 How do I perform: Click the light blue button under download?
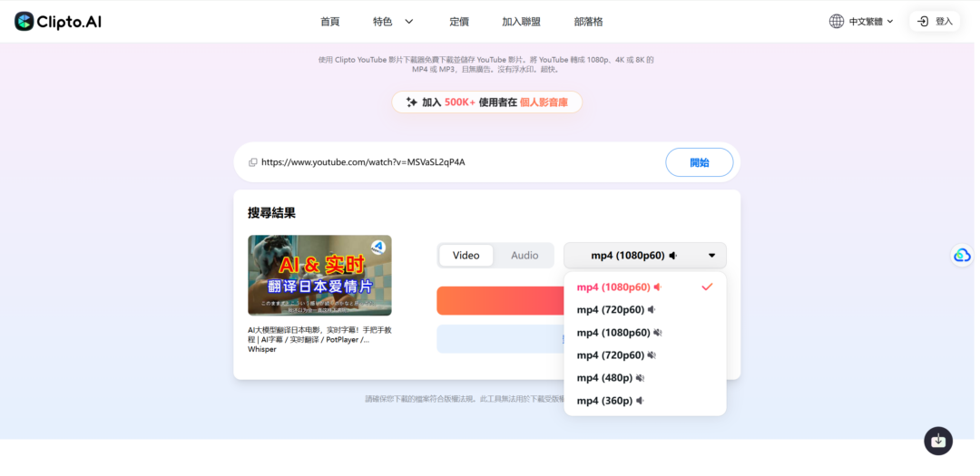pyautogui.click(x=500, y=338)
